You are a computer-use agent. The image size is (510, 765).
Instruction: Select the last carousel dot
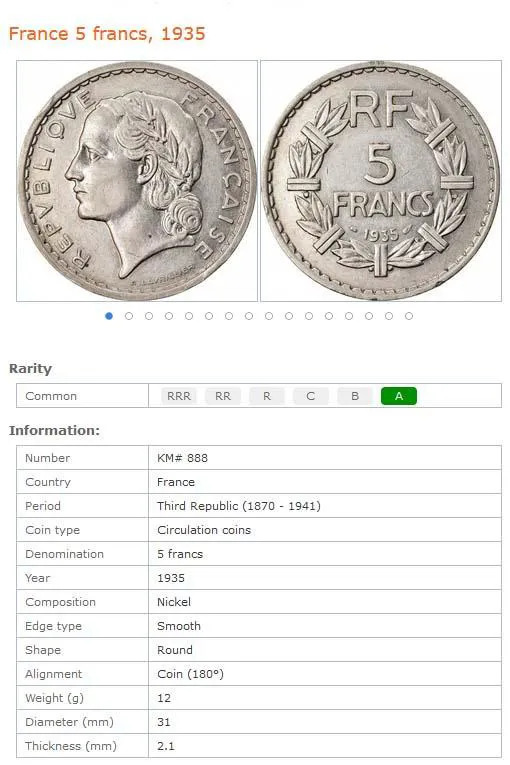[x=409, y=316]
